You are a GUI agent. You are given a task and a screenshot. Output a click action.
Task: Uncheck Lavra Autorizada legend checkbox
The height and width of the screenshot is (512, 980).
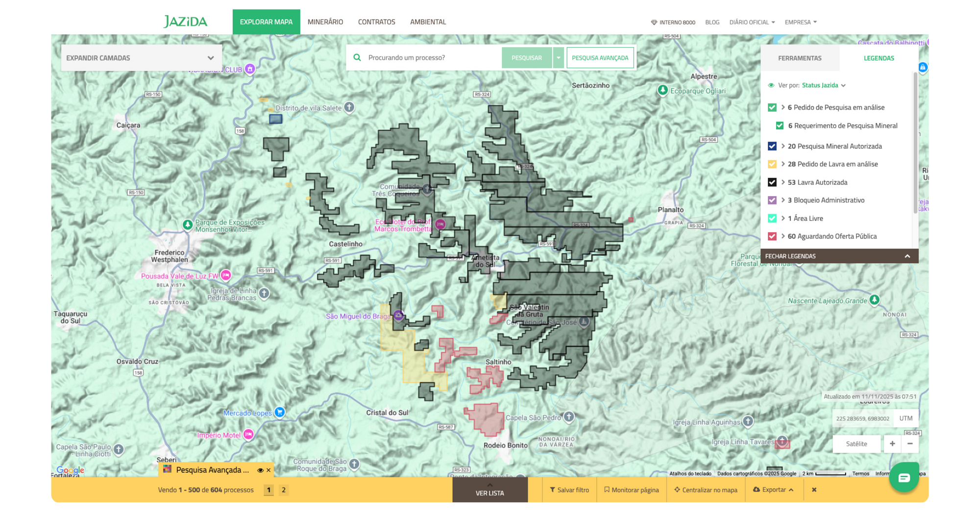772,182
